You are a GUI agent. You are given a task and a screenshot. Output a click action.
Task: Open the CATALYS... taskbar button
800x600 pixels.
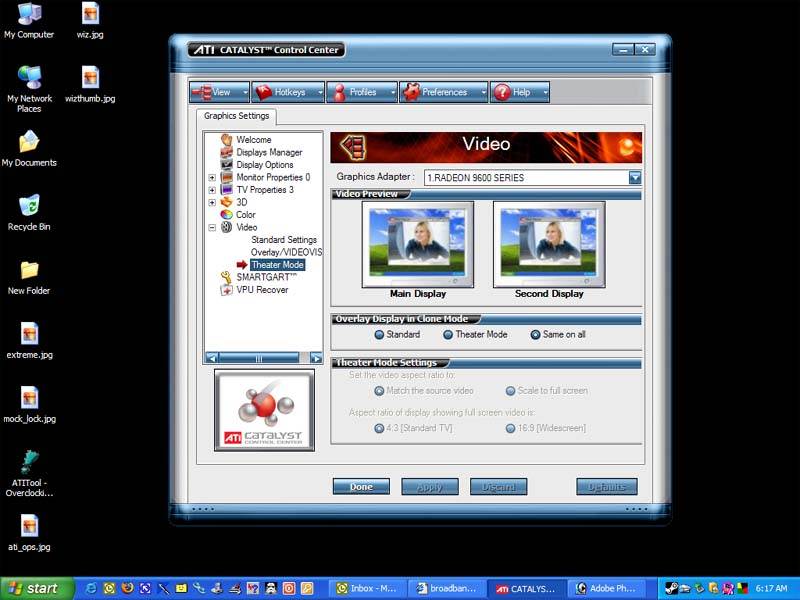point(526,588)
